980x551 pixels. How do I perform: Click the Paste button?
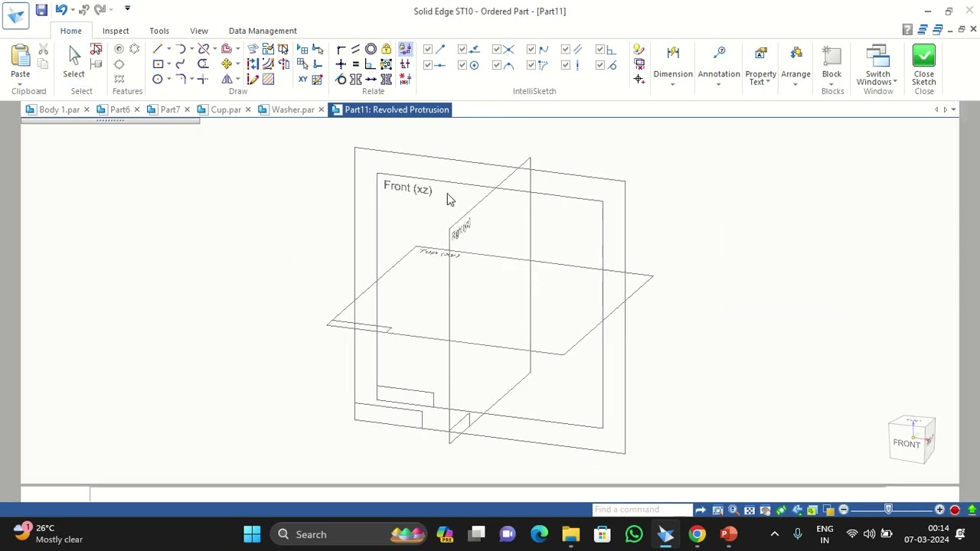[21, 61]
